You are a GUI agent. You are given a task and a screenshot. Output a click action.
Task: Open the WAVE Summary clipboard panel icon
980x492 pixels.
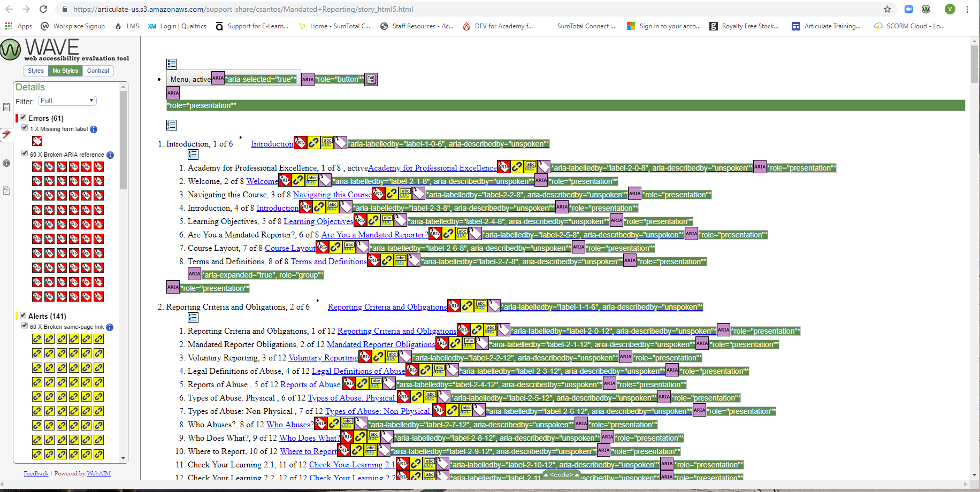click(x=6, y=107)
